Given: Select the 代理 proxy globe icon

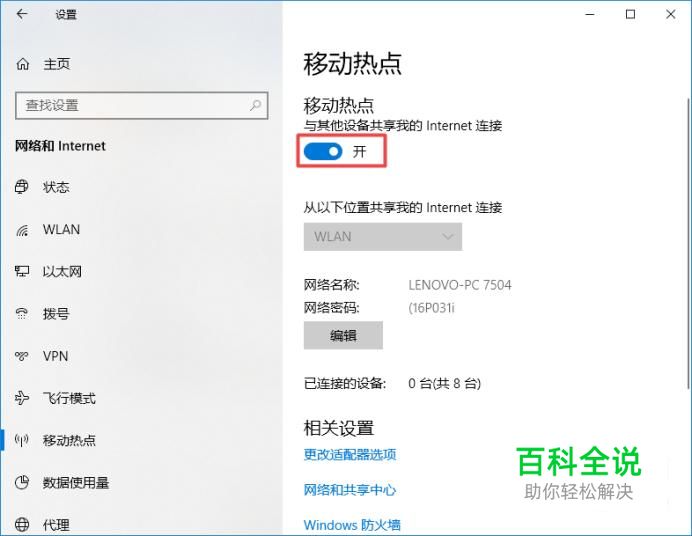Looking at the screenshot, I should (22, 525).
